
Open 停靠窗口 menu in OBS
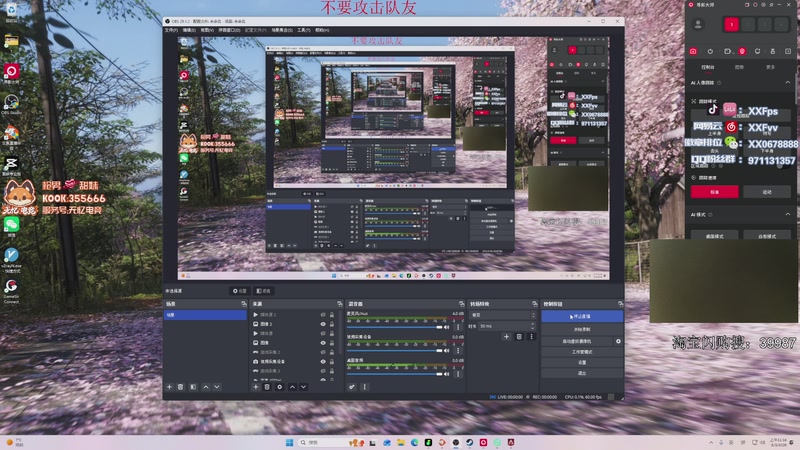click(229, 31)
